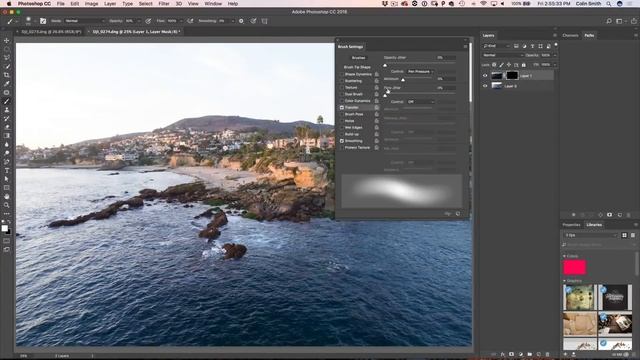Click Layer 0 name in Layers panel
640x360 pixels.
tap(511, 86)
